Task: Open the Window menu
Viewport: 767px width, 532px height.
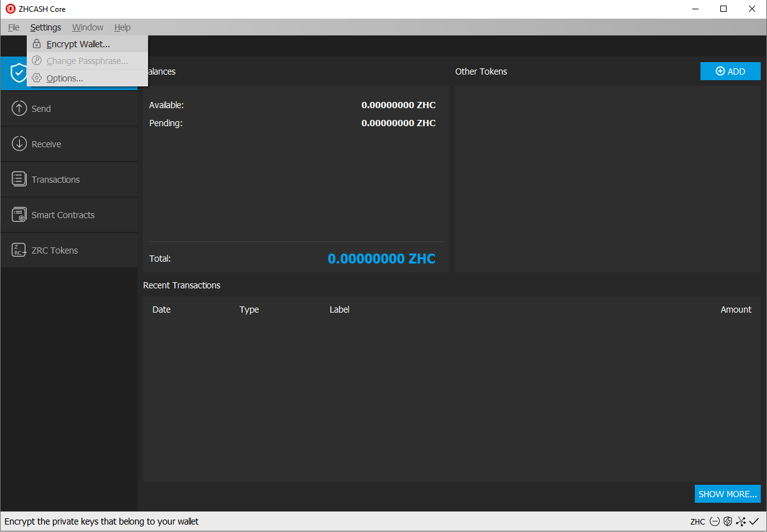Action: pyautogui.click(x=88, y=27)
